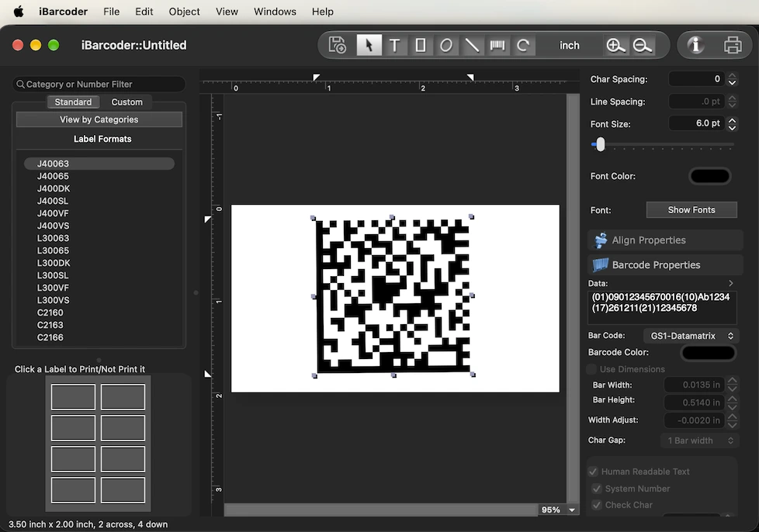This screenshot has width=759, height=532.
Task: Click the Font Size value field
Action: (697, 123)
